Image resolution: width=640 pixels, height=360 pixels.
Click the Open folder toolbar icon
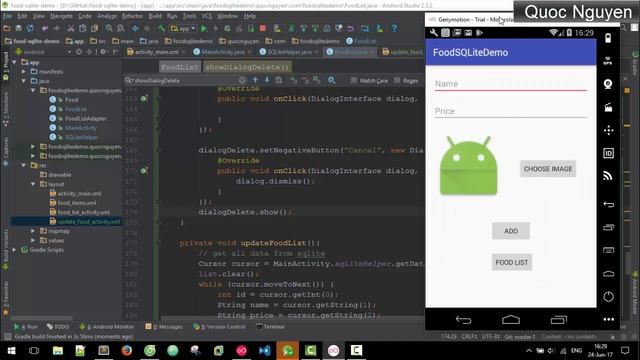click(7, 29)
